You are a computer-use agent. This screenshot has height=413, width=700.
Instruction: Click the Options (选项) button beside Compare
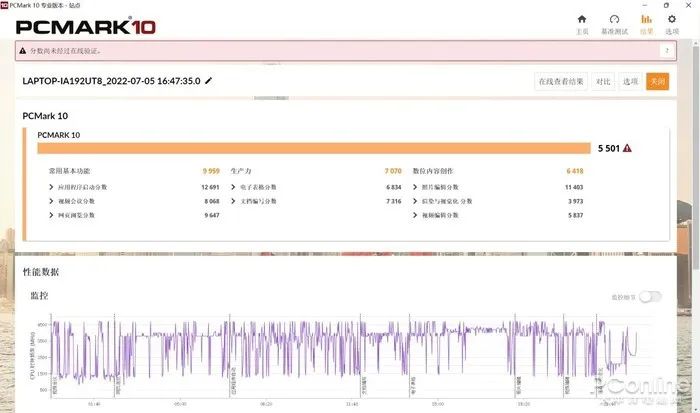tap(630, 81)
